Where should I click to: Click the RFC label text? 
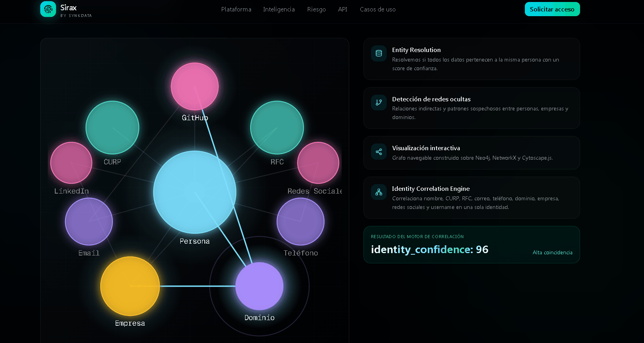pyautogui.click(x=277, y=162)
